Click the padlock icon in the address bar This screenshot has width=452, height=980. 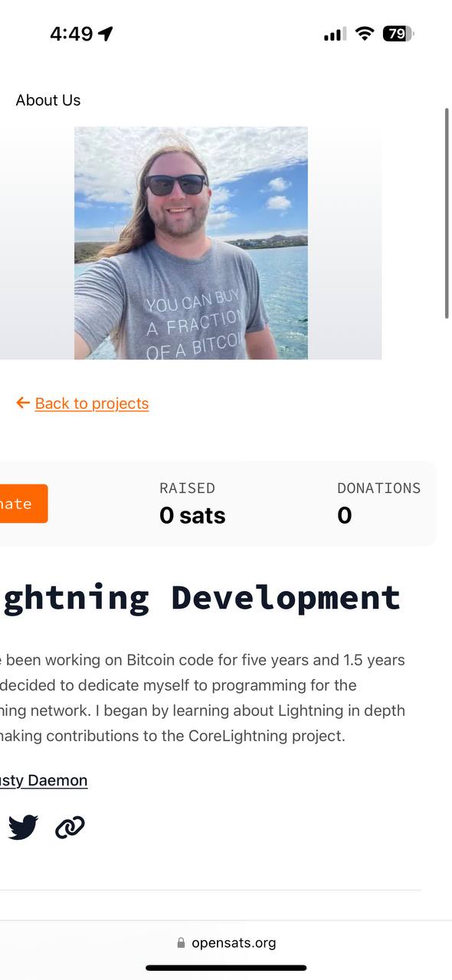[x=182, y=942]
